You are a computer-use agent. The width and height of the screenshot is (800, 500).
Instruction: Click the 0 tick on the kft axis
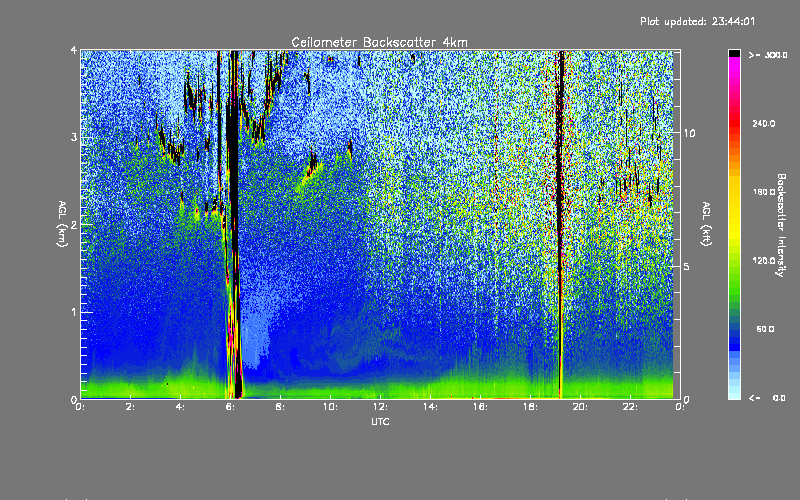tap(687, 399)
